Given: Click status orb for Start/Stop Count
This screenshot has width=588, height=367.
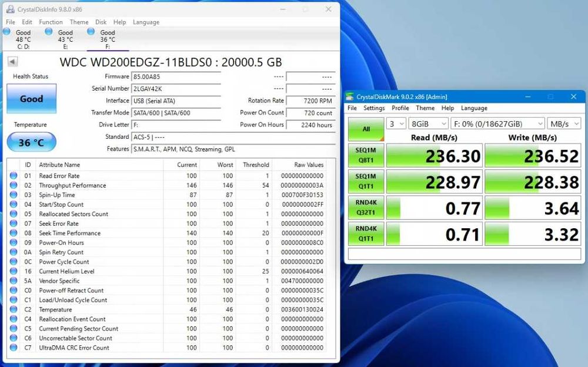Looking at the screenshot, I should point(14,204).
